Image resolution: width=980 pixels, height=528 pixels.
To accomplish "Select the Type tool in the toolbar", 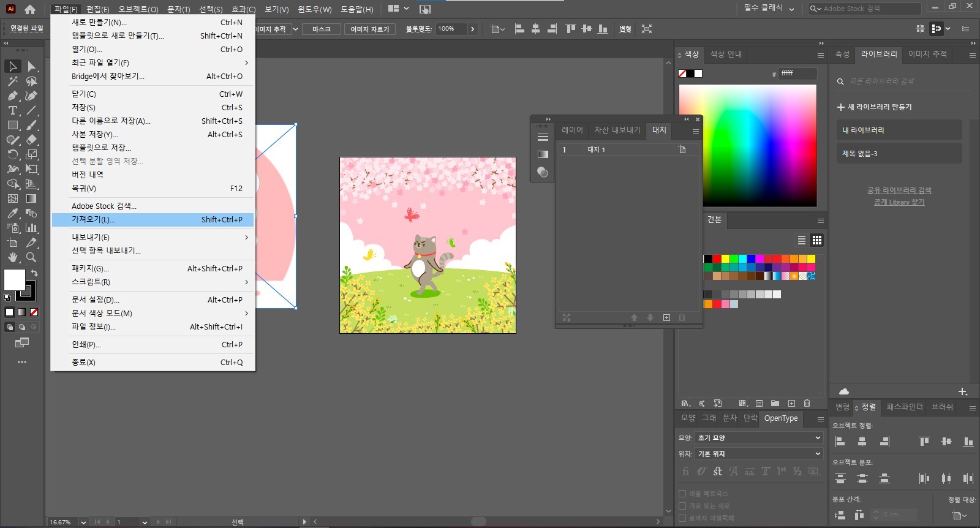I will 12,110.
